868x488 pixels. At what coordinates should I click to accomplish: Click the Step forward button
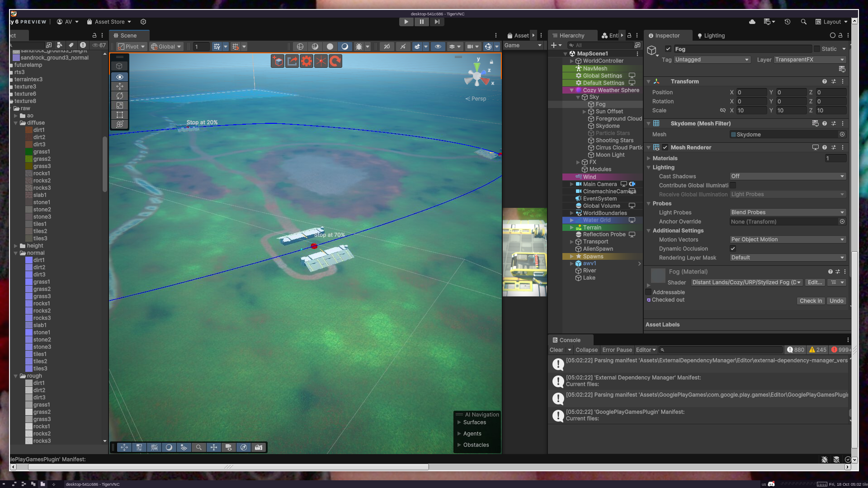(437, 22)
